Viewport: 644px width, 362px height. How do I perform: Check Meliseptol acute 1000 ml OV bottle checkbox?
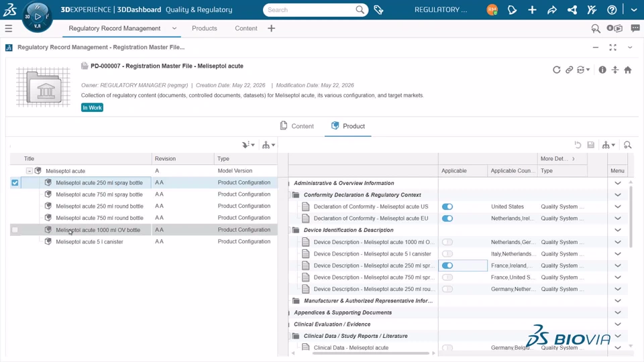tap(15, 230)
